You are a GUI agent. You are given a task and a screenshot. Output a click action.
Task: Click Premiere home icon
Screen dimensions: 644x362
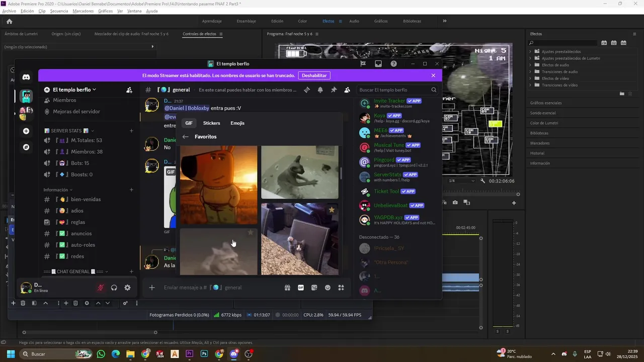(9, 21)
